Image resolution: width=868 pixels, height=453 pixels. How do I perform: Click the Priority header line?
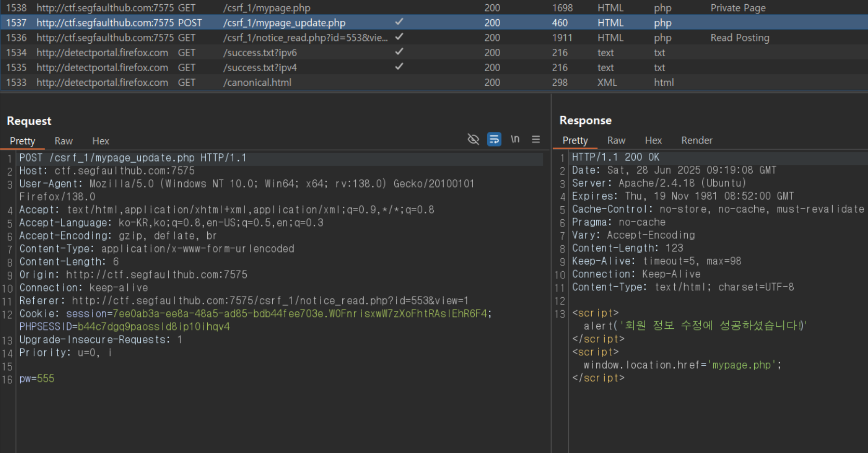click(65, 353)
